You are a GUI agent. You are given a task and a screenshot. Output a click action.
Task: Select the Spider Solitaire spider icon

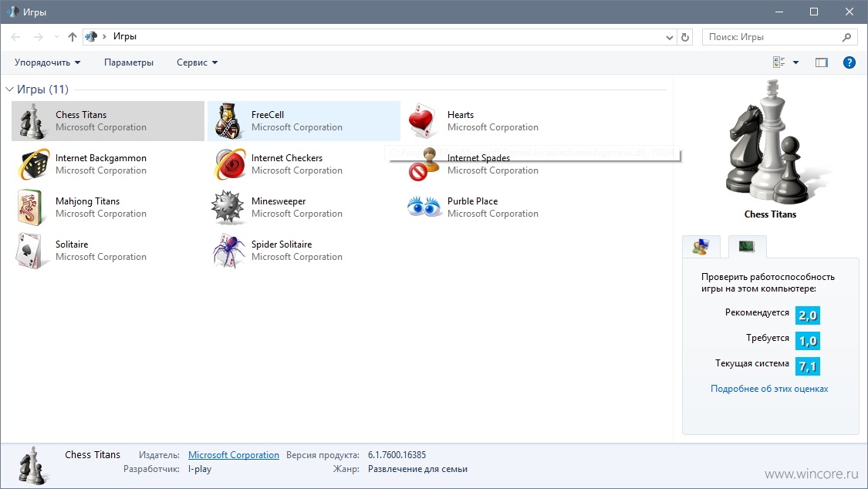pyautogui.click(x=228, y=251)
